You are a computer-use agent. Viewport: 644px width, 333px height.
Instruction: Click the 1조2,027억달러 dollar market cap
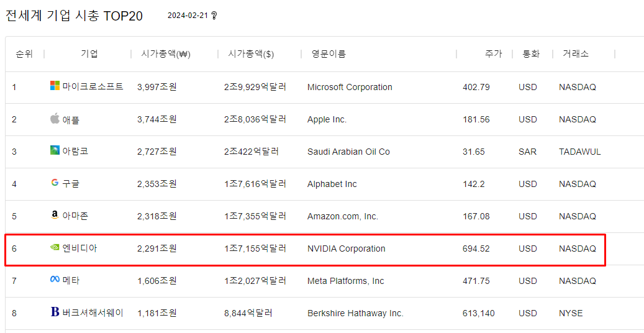click(255, 281)
